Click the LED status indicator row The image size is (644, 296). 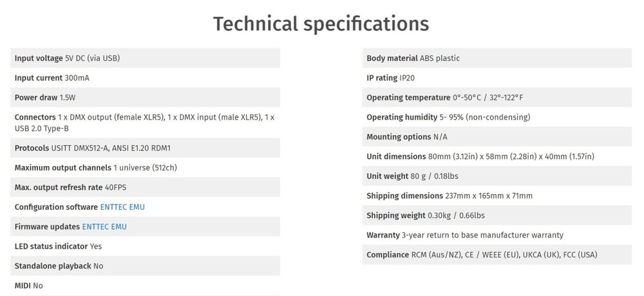(x=145, y=246)
